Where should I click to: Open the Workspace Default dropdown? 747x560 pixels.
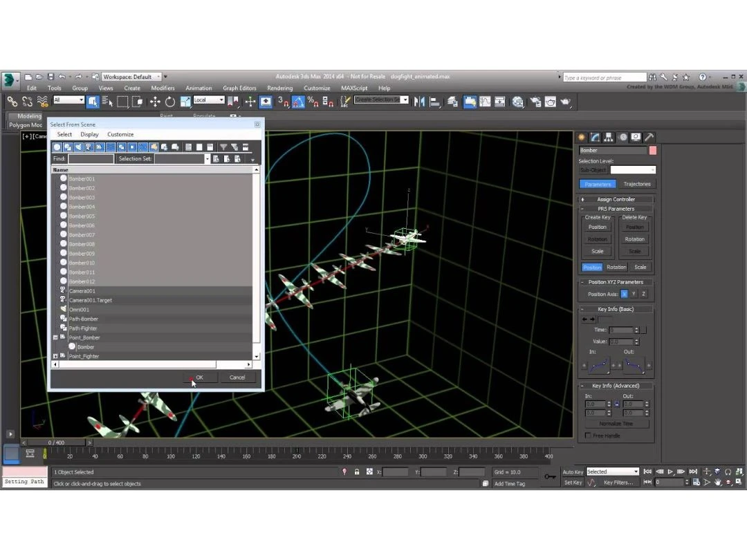131,77
